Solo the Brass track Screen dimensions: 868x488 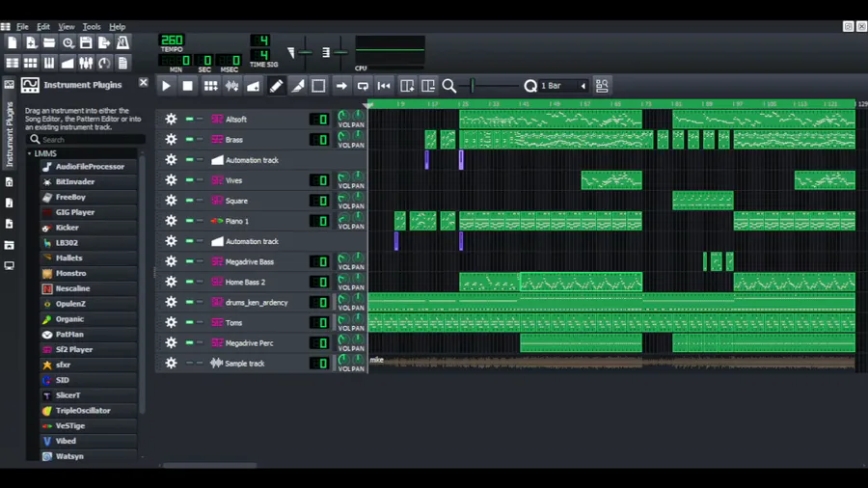[200, 140]
